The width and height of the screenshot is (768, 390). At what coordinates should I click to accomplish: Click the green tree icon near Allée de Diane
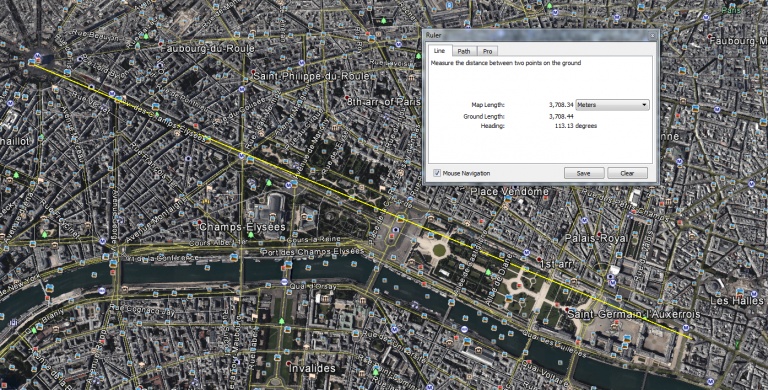488,272
